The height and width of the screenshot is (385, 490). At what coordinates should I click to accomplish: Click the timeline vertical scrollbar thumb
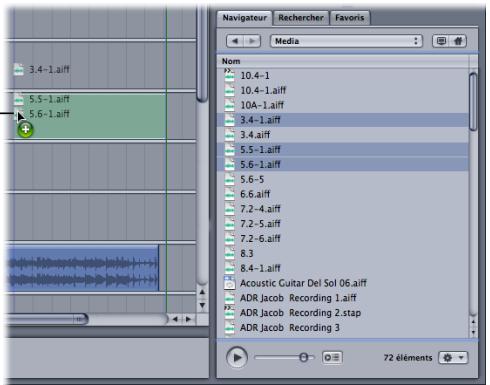coord(202,53)
